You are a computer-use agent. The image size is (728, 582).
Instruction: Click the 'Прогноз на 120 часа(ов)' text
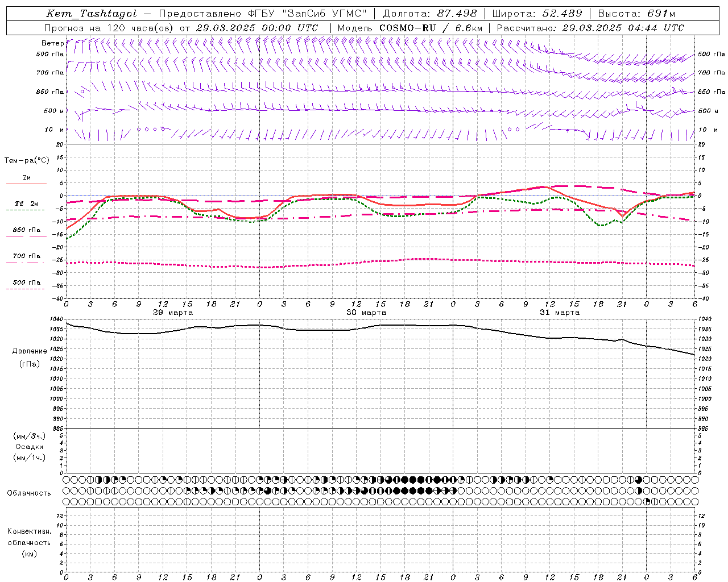109,28
